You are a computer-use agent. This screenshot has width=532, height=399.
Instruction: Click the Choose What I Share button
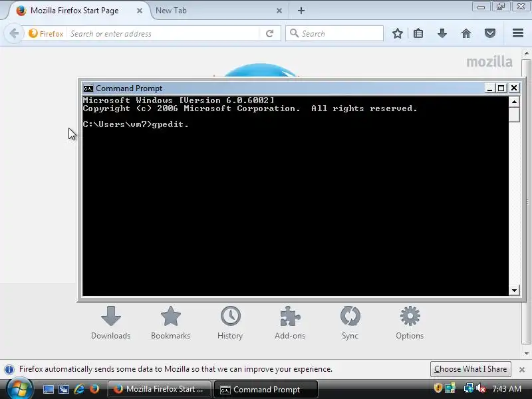(x=471, y=369)
